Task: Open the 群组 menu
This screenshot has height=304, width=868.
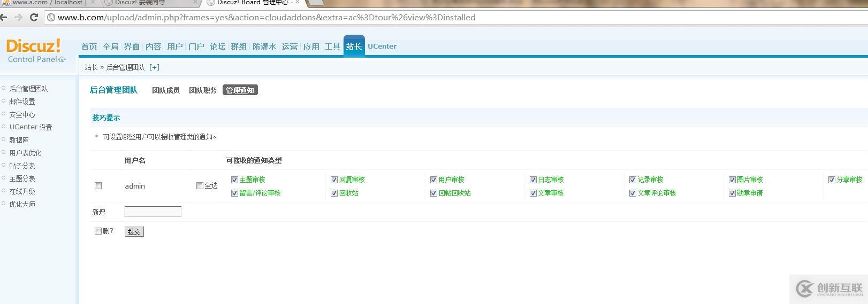Action: [x=239, y=46]
